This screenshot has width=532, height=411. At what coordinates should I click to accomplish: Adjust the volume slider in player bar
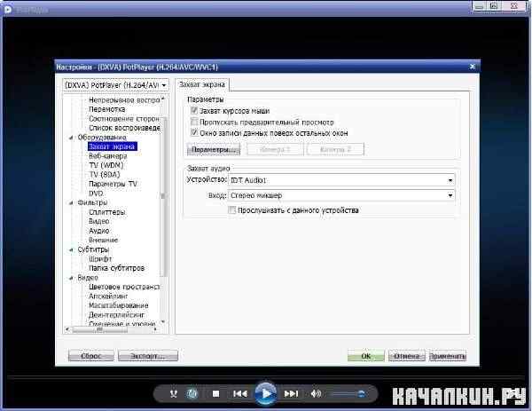[348, 393]
